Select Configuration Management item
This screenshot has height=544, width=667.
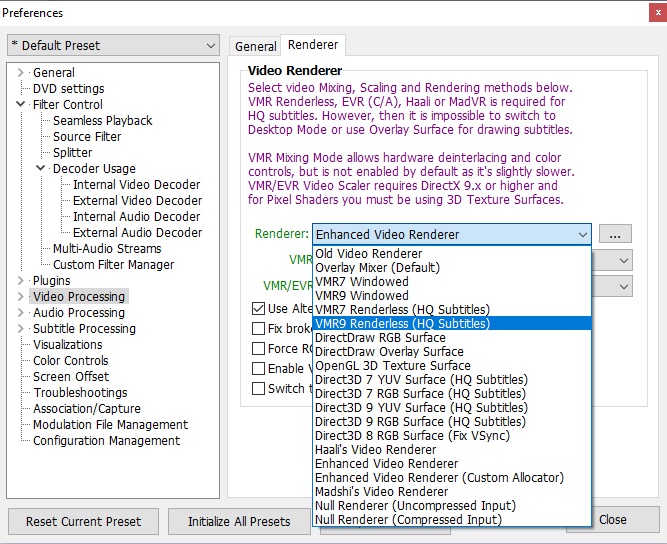point(106,441)
